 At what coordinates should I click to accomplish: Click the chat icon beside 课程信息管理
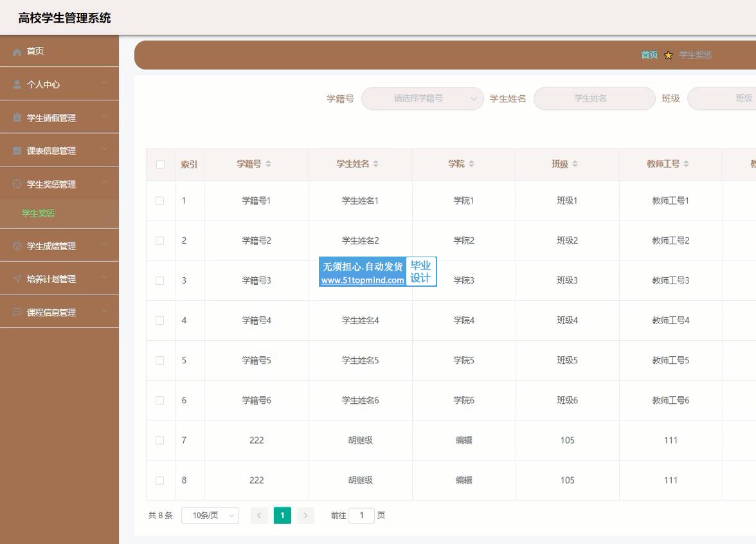(x=17, y=312)
